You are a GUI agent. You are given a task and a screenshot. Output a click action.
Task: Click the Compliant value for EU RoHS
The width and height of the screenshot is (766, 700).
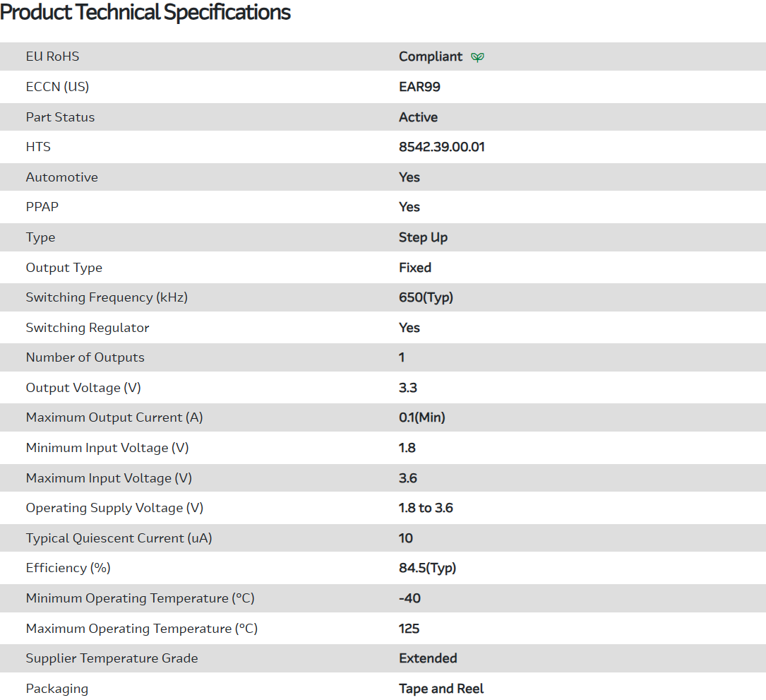click(x=431, y=57)
